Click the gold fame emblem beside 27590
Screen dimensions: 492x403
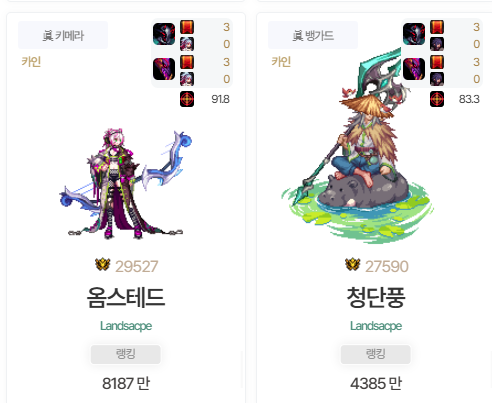coord(353,265)
